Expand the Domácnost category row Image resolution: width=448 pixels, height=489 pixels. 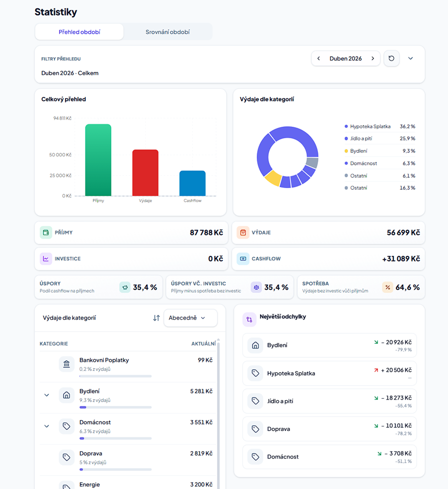tap(47, 426)
